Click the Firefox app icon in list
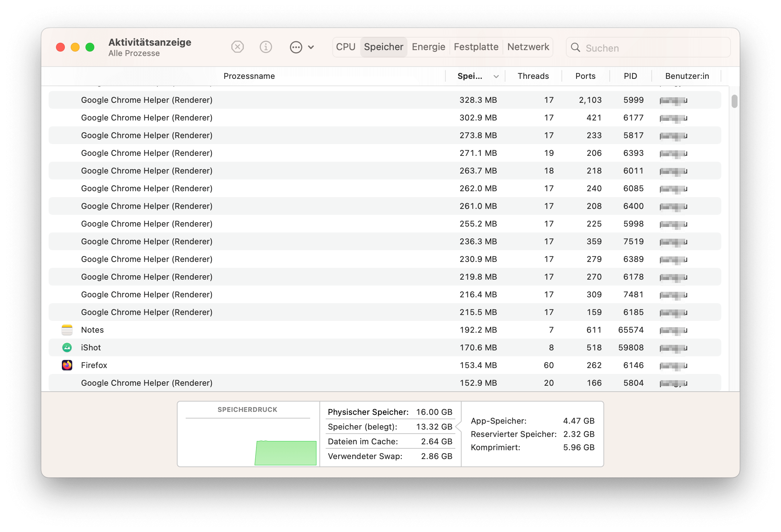Screen dimensions: 781x532 (x=67, y=365)
